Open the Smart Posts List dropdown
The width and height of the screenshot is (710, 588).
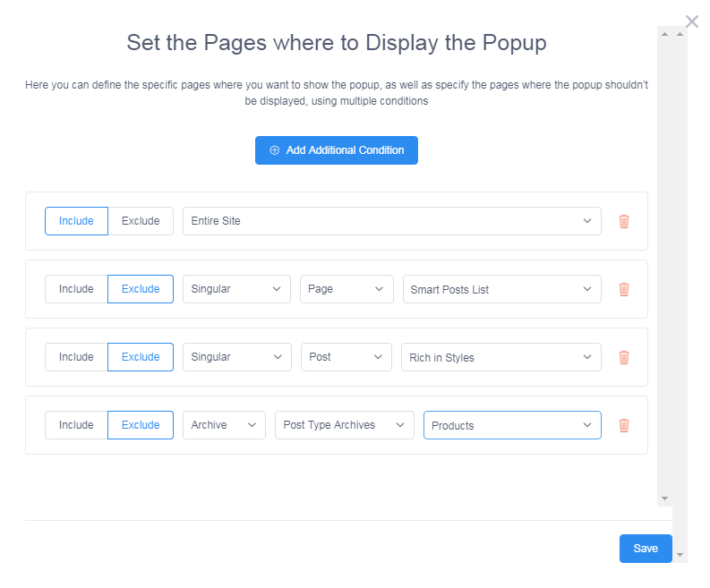tap(501, 289)
